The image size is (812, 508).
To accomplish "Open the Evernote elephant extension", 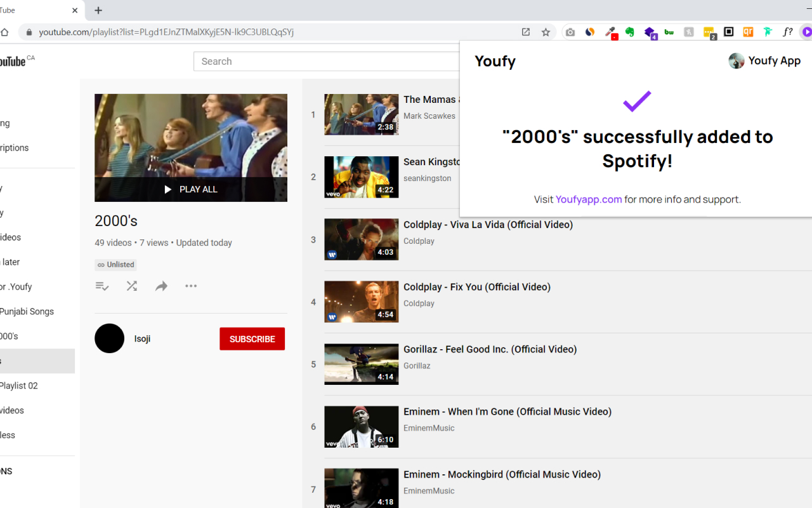I will pyautogui.click(x=630, y=32).
